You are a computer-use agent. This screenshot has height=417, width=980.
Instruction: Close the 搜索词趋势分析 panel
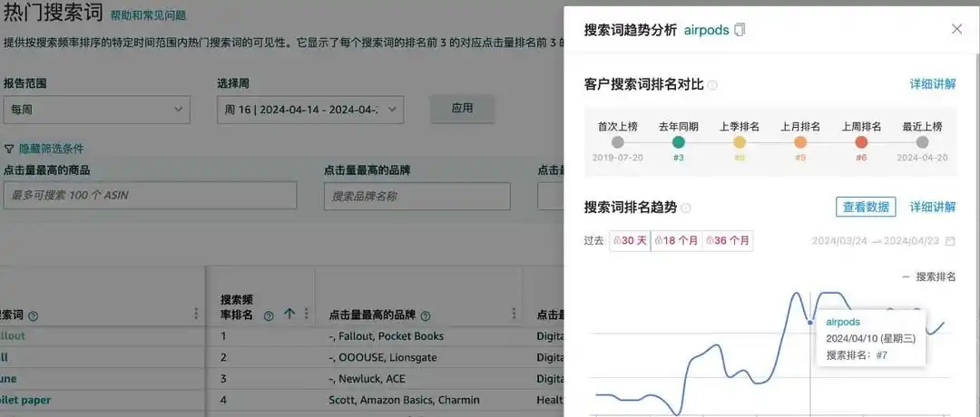pyautogui.click(x=956, y=29)
